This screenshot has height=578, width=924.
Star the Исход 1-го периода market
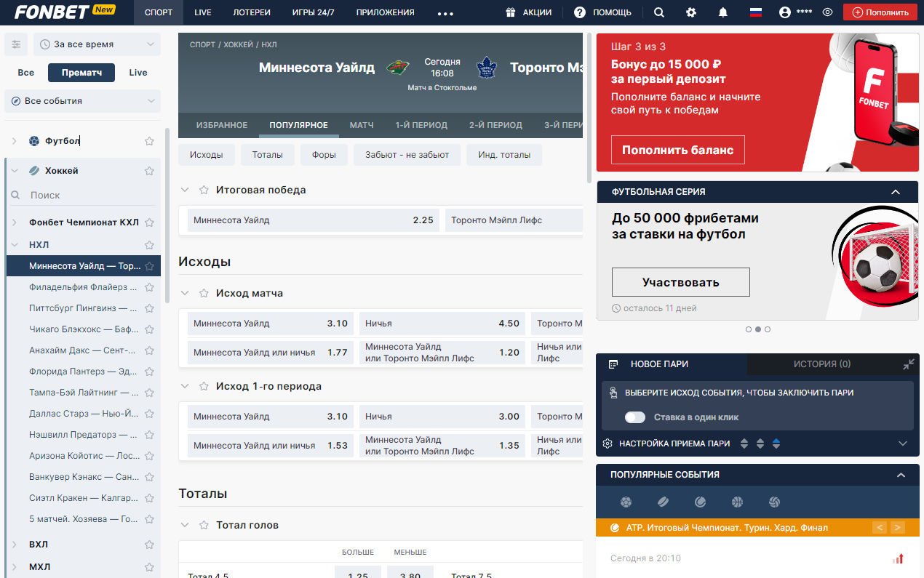click(x=204, y=386)
